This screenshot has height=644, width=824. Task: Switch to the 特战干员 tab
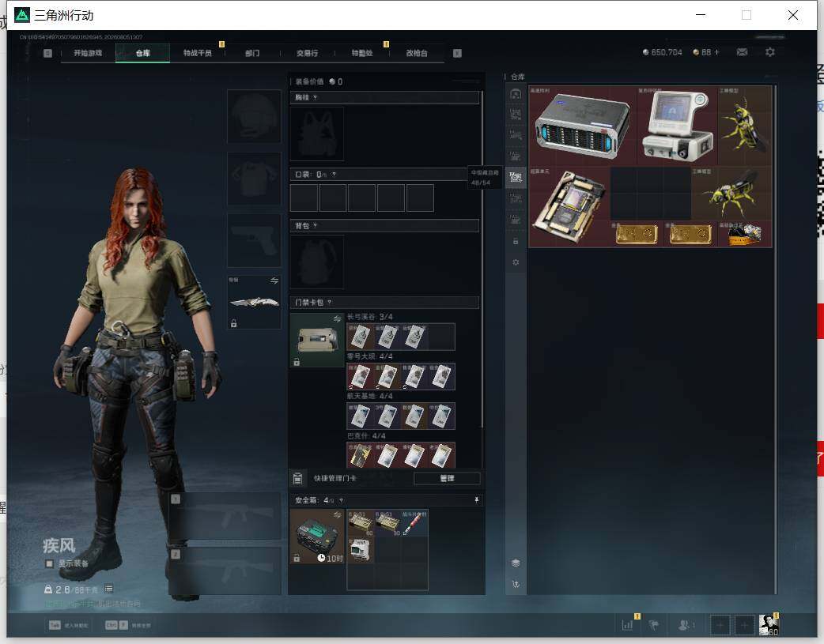click(x=198, y=53)
